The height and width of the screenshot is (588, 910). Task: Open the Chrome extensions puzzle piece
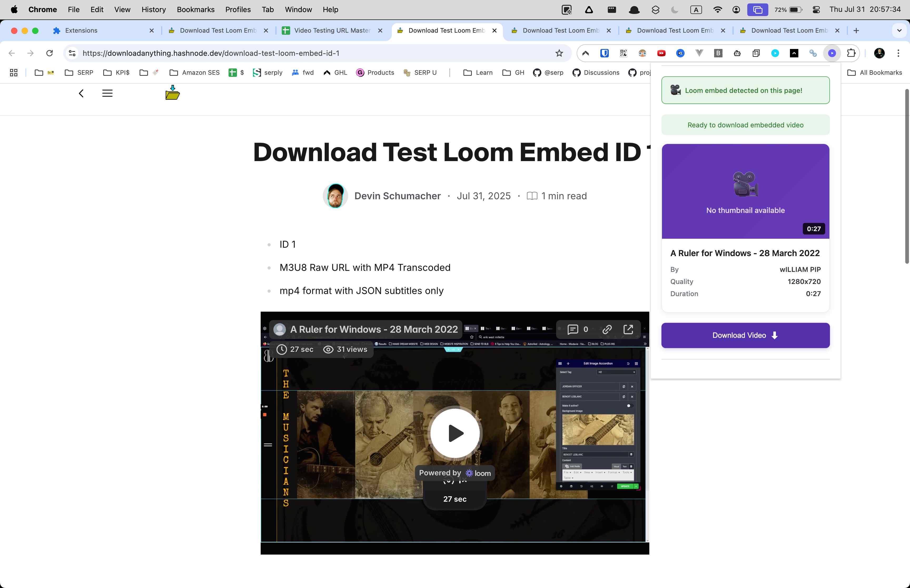851,53
